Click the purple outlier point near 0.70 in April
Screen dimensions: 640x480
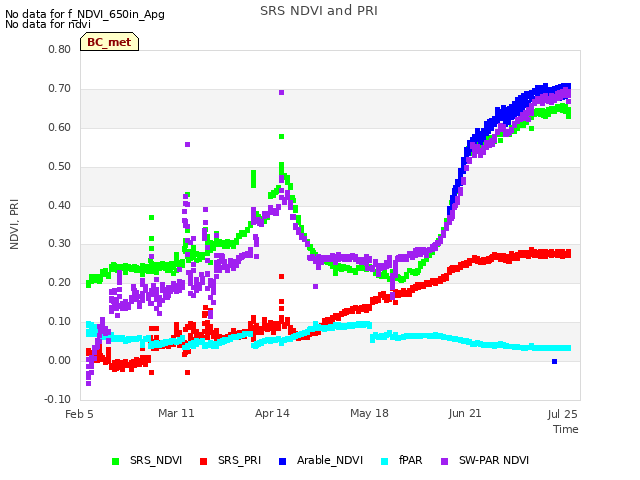(281, 93)
